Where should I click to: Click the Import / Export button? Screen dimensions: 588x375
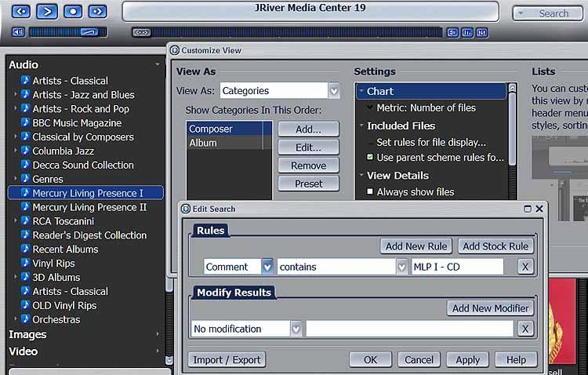227,359
